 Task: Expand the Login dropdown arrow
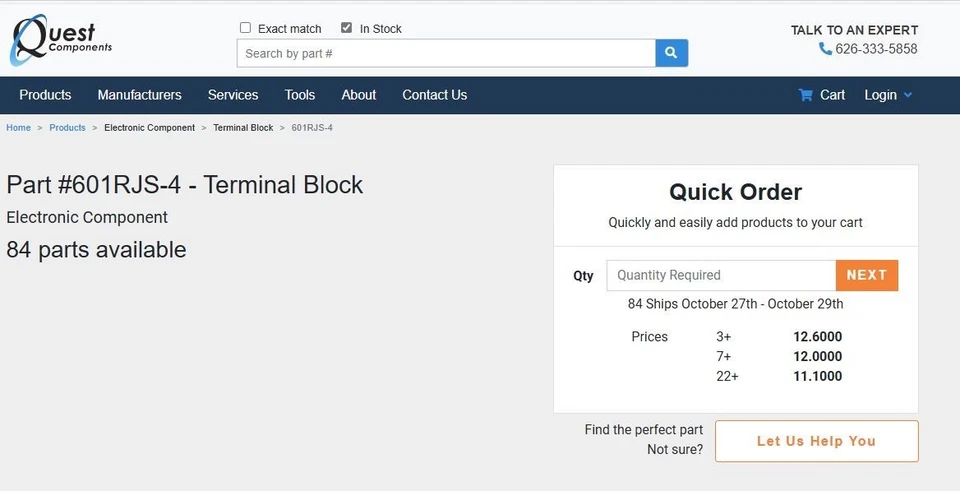[908, 95]
